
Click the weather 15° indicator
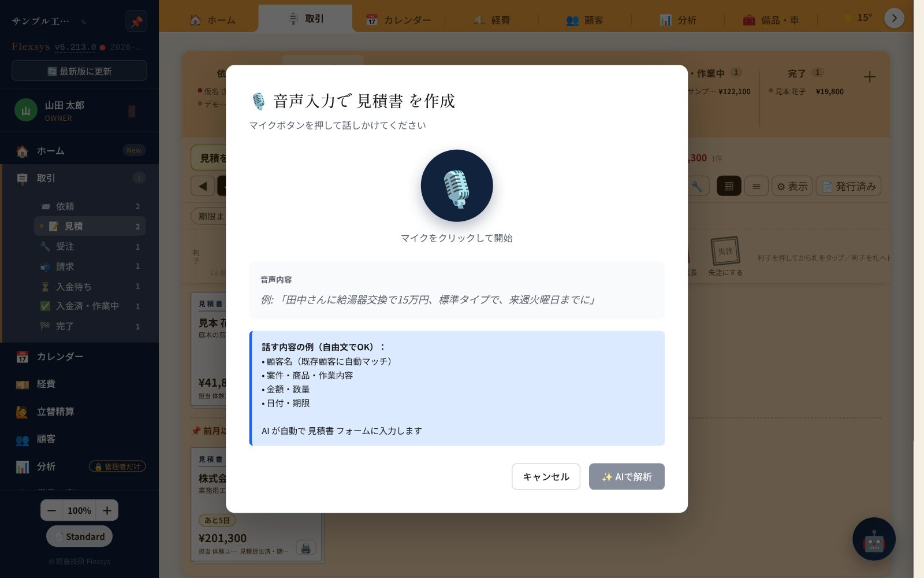point(858,18)
